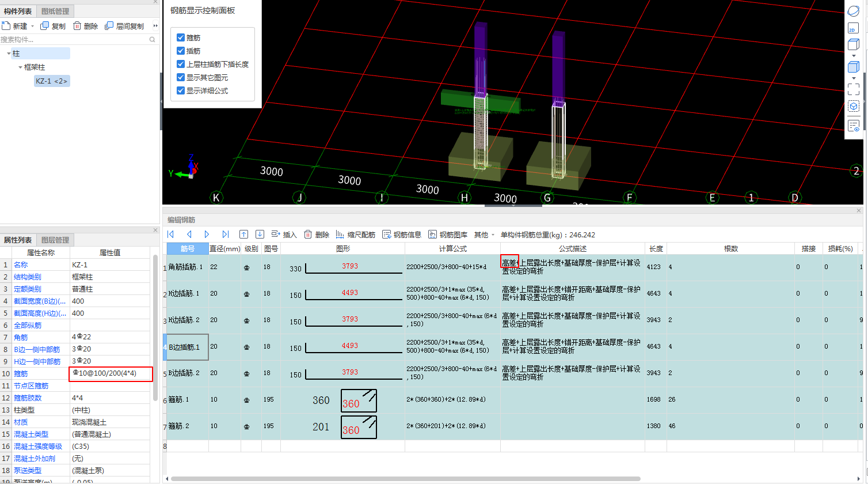The image size is (868, 484).
Task: Copy the component with 复制
Action: (x=53, y=26)
